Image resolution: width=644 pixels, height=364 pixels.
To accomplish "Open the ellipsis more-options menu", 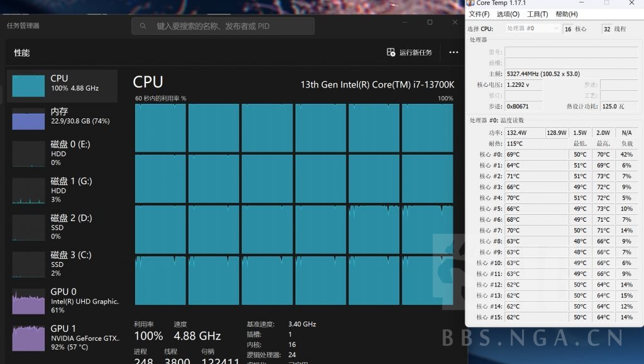I will (453, 53).
